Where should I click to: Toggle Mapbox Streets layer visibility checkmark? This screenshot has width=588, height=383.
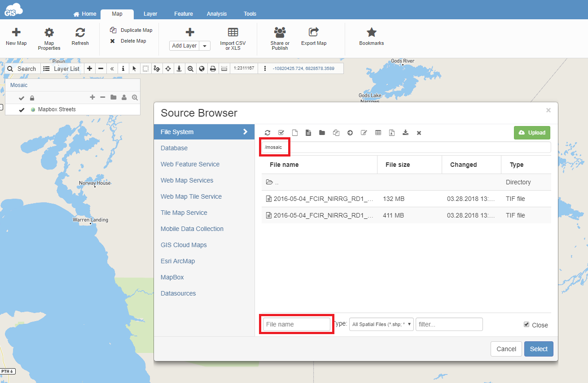tap(22, 110)
